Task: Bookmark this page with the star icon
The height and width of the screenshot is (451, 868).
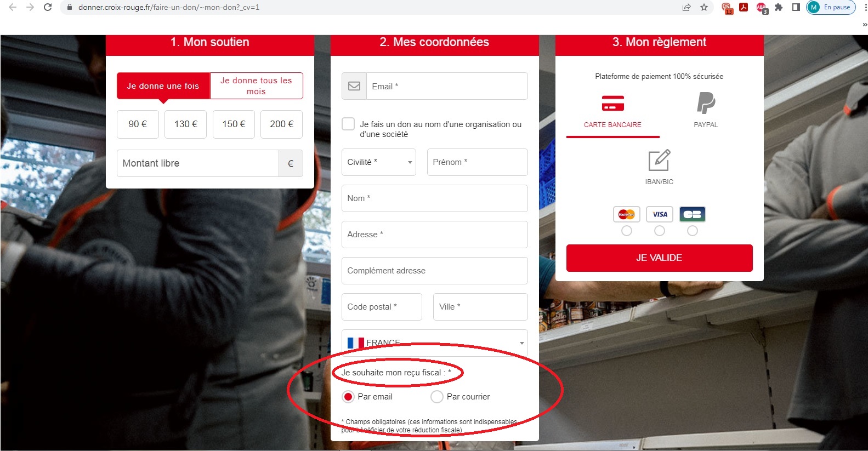Action: click(704, 7)
